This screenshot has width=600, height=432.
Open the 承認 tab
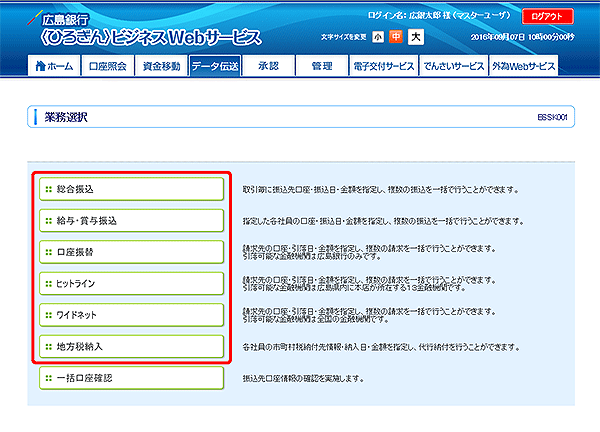click(x=268, y=66)
